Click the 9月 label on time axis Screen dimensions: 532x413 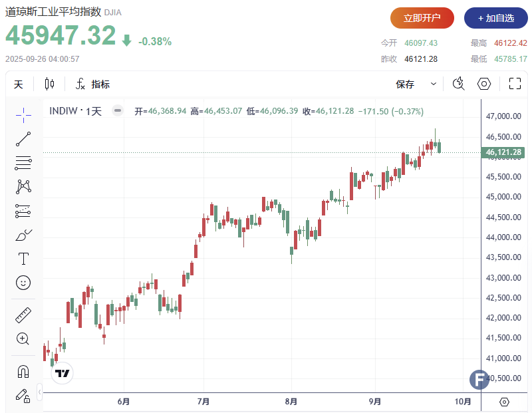(x=375, y=402)
